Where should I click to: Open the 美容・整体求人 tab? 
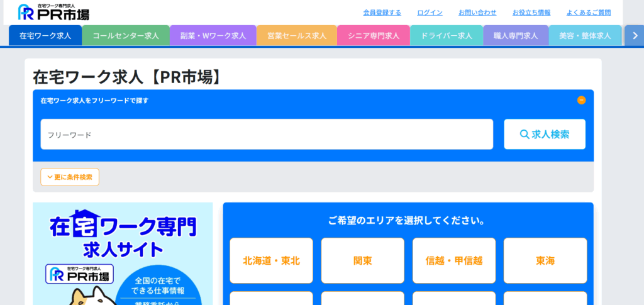click(x=585, y=36)
